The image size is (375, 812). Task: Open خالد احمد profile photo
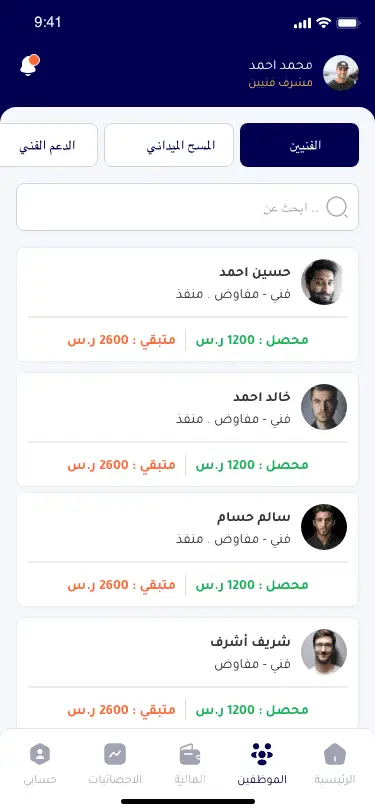(x=324, y=407)
